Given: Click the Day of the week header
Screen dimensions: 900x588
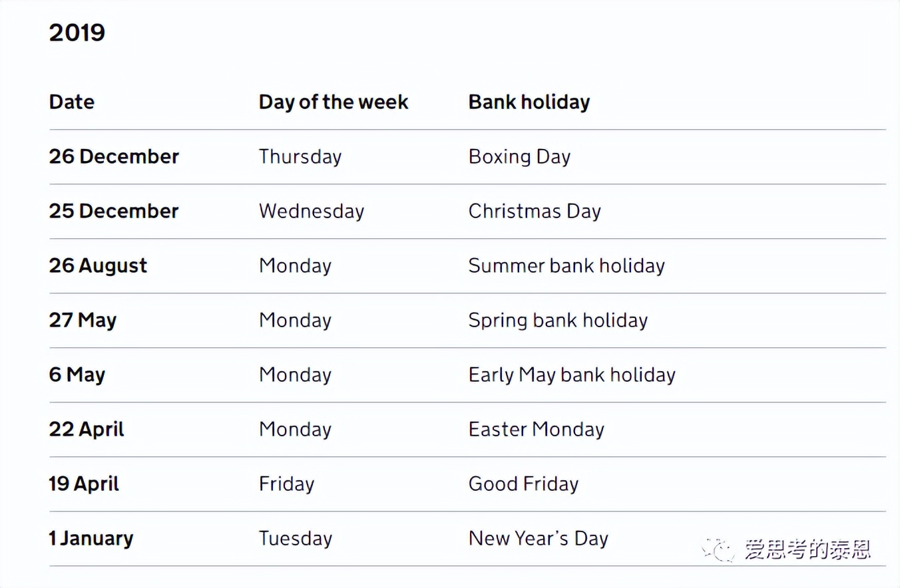Looking at the screenshot, I should [x=334, y=102].
